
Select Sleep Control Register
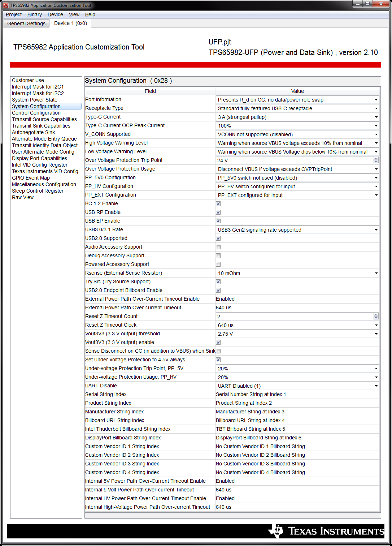pyautogui.click(x=38, y=191)
